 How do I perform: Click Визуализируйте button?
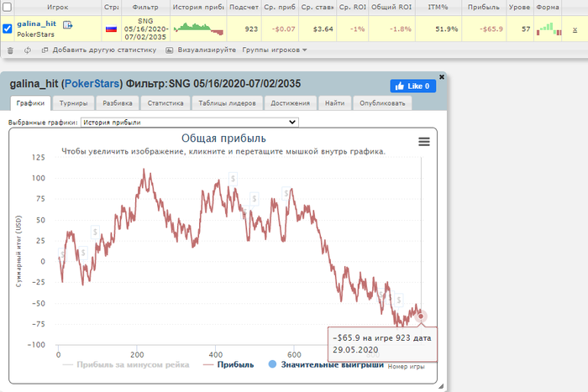[201, 50]
